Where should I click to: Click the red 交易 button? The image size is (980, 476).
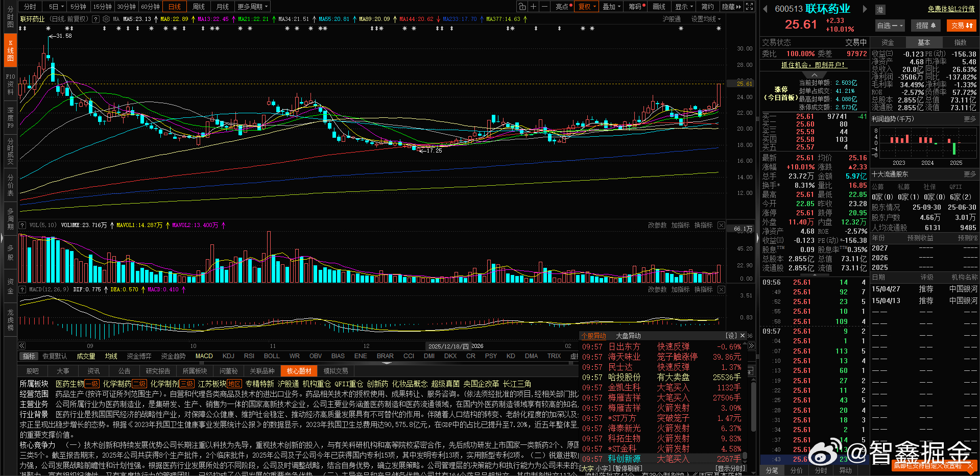(961, 26)
